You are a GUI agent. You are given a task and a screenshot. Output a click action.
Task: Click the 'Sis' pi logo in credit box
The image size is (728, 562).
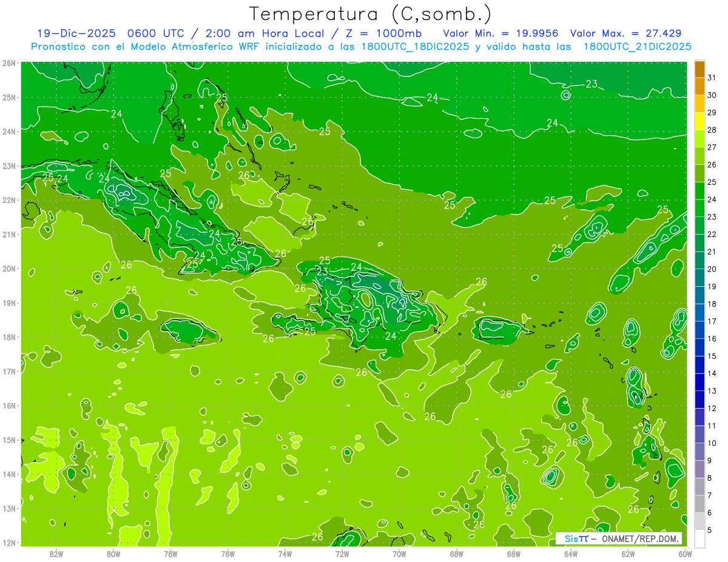point(576,538)
